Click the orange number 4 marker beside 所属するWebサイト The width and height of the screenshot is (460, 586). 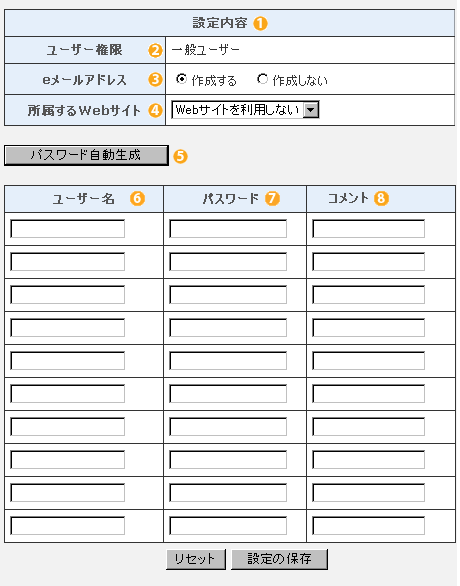tap(155, 110)
